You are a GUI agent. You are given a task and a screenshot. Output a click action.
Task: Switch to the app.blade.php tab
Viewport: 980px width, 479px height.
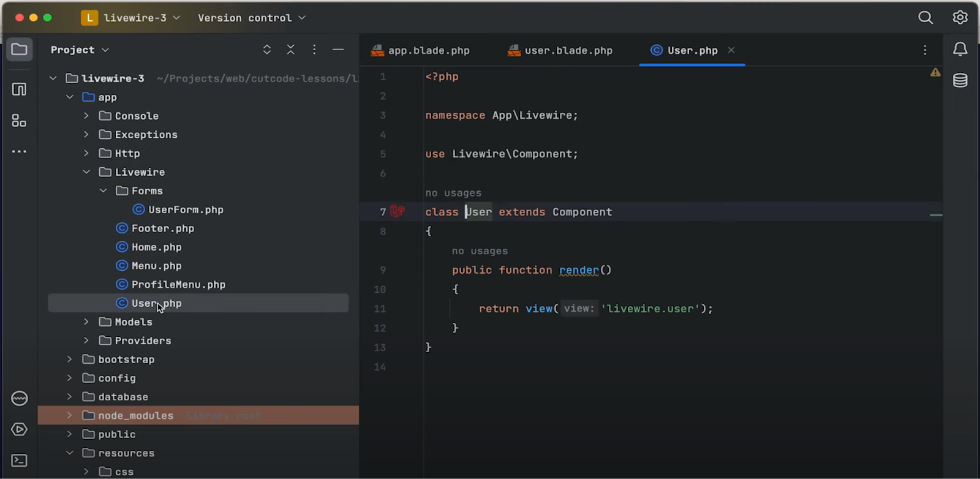pyautogui.click(x=421, y=50)
